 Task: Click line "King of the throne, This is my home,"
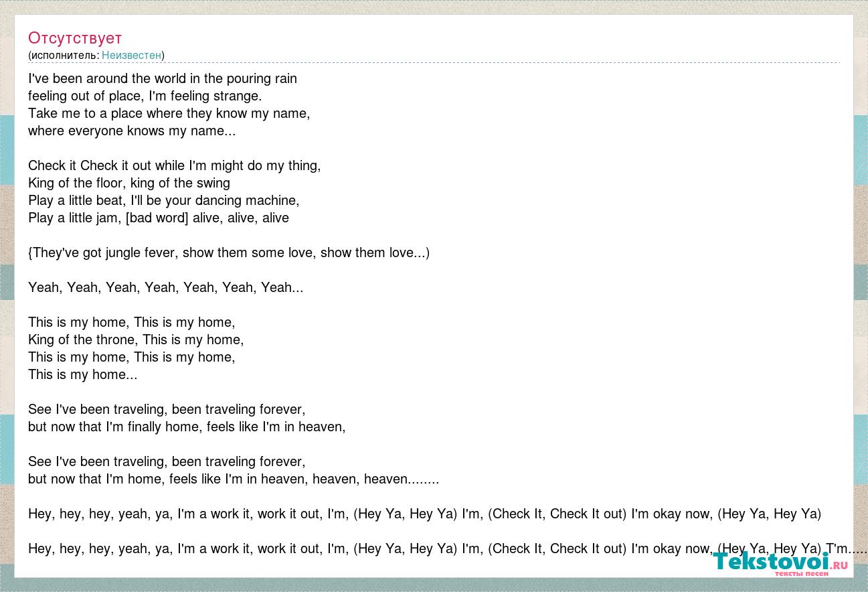[136, 340]
